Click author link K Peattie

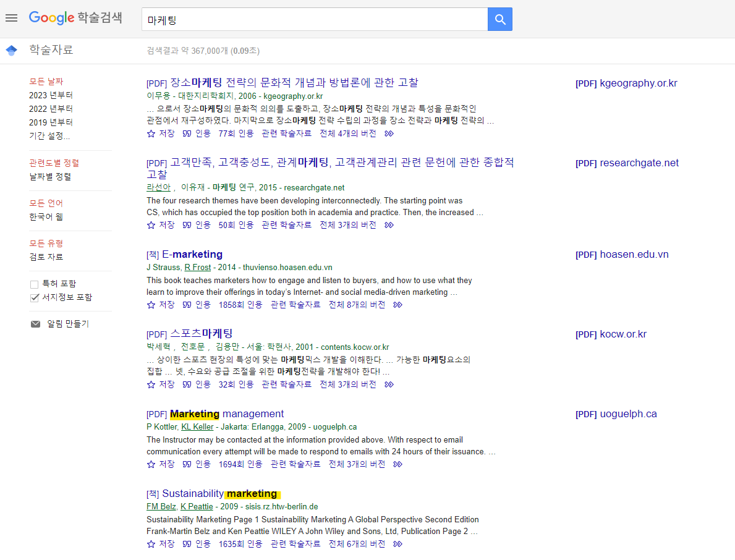pyautogui.click(x=197, y=507)
